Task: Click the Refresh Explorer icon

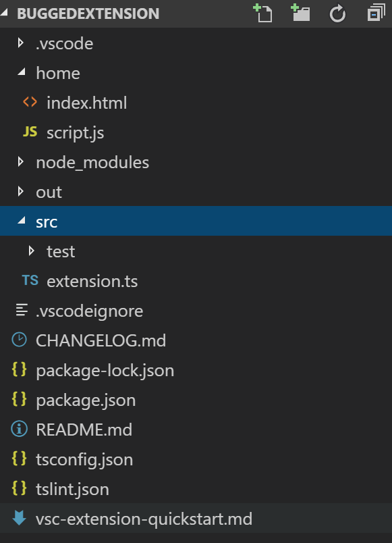Action: 337,13
